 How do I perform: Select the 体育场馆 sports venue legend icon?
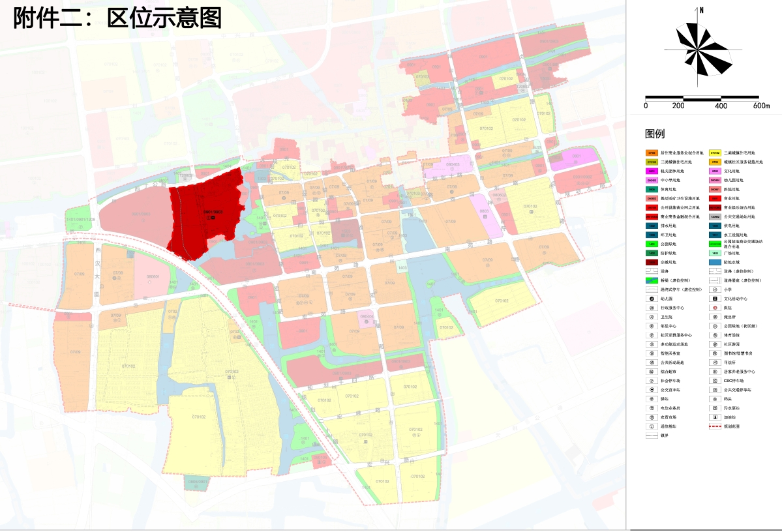(715, 335)
